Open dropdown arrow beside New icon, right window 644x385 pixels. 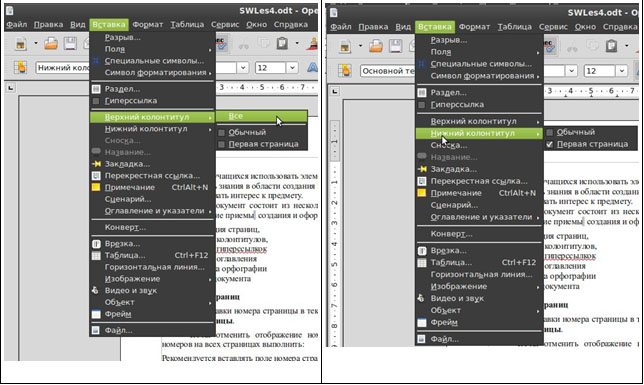coord(360,46)
